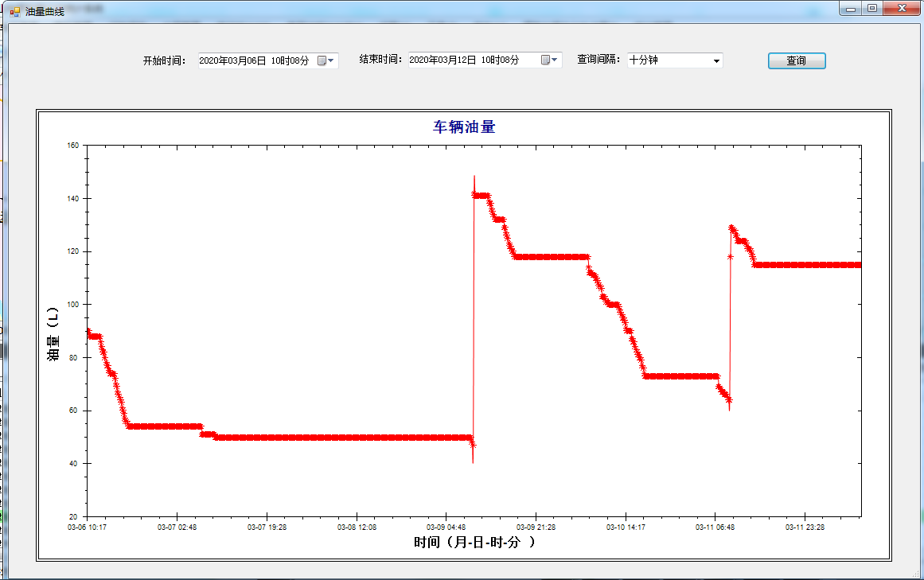The image size is (924, 580).
Task: Open the start time calendar picker
Action: pyautogui.click(x=326, y=60)
